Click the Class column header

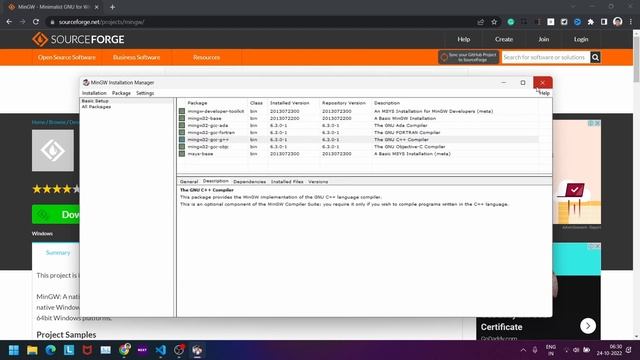click(257, 103)
